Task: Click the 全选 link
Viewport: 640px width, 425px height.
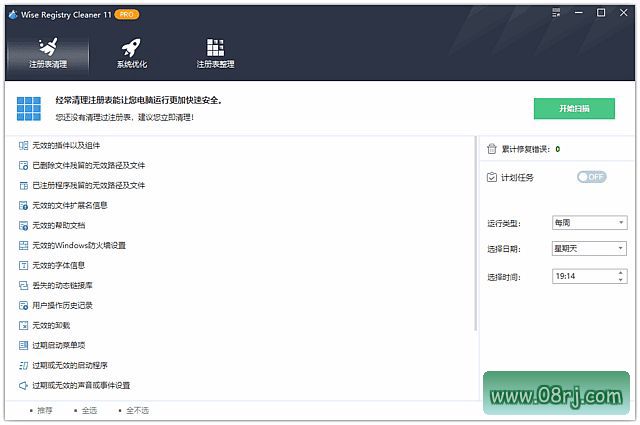Action: coord(89,410)
